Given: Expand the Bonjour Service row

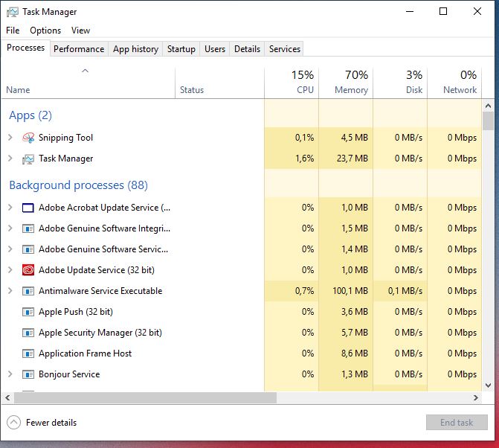Looking at the screenshot, I should [10, 374].
